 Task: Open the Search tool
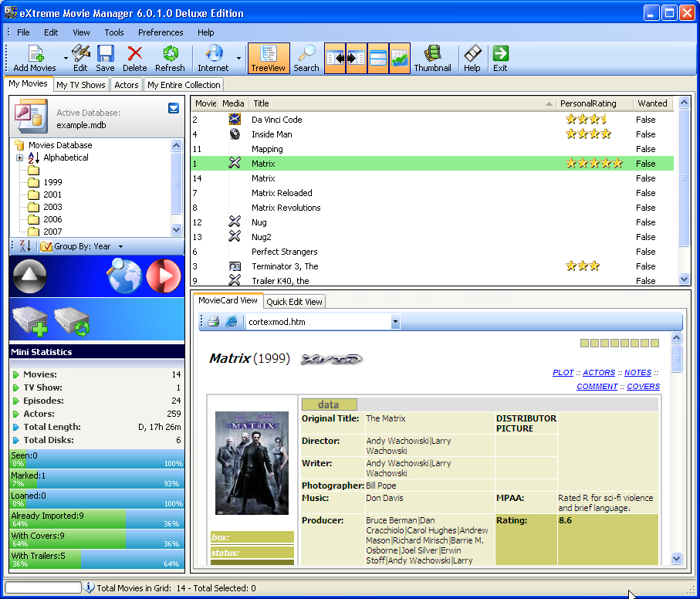coord(306,58)
